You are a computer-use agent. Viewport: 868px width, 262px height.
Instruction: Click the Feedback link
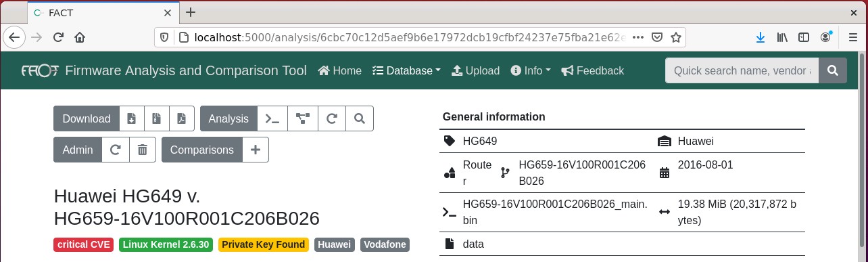click(x=593, y=70)
